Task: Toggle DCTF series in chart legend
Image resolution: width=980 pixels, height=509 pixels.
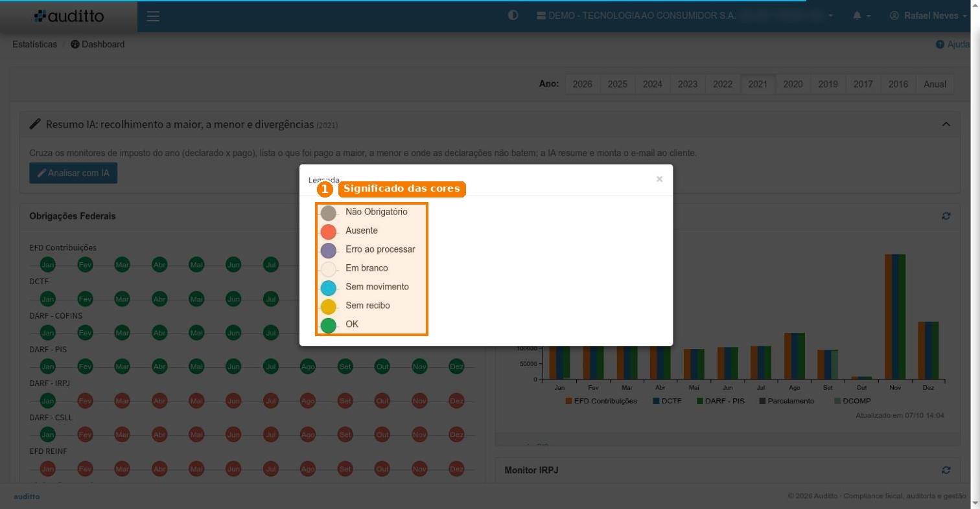Action: click(x=667, y=401)
